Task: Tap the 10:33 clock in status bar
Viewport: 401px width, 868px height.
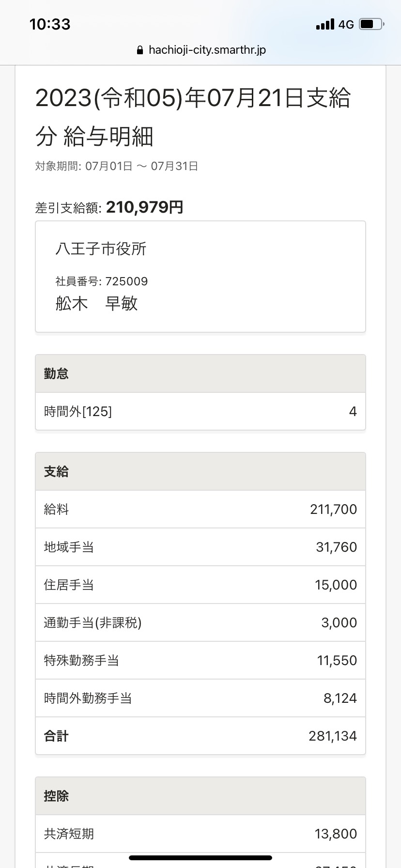Action: (50, 24)
